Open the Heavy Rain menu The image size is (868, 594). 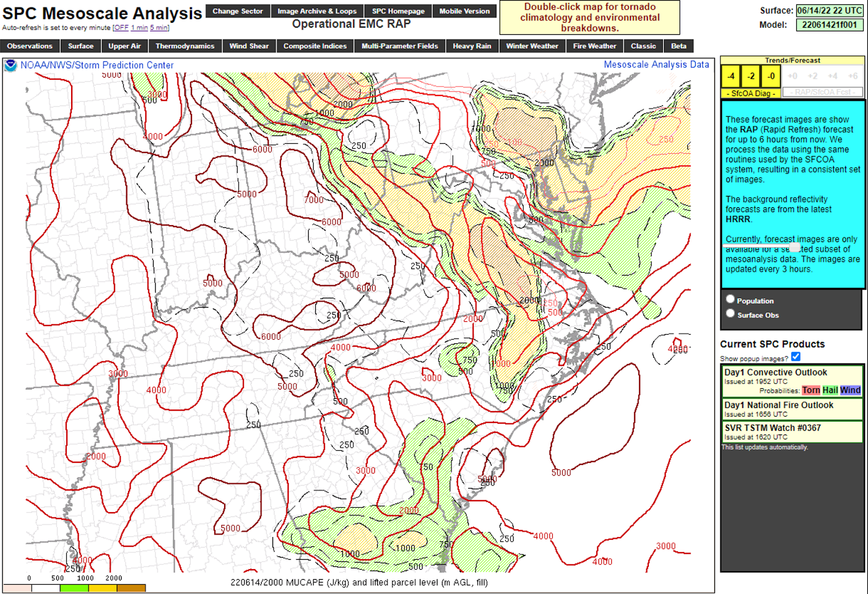[x=472, y=46]
